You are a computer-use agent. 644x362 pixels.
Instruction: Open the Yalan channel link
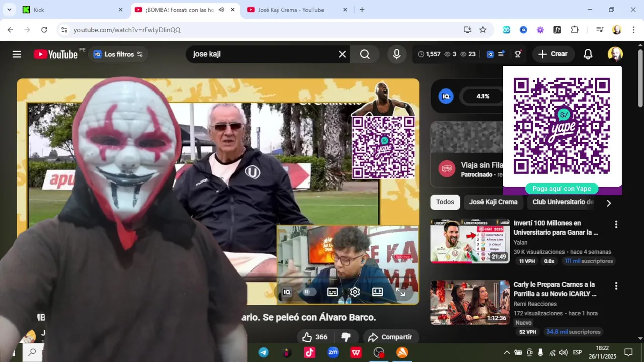click(x=520, y=242)
